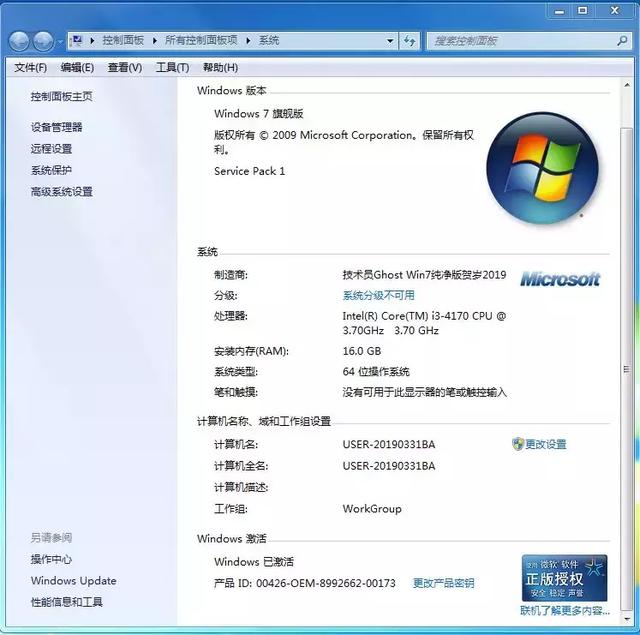
Task: Click the vertical scrollbar thumb
Action: tap(627, 369)
